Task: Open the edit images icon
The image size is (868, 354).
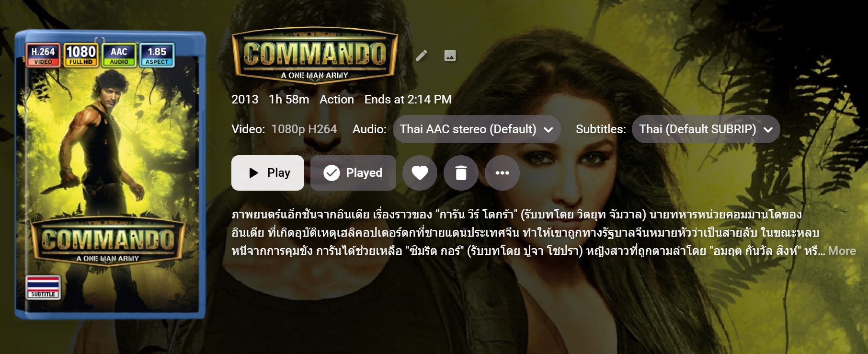Action: coord(450,56)
